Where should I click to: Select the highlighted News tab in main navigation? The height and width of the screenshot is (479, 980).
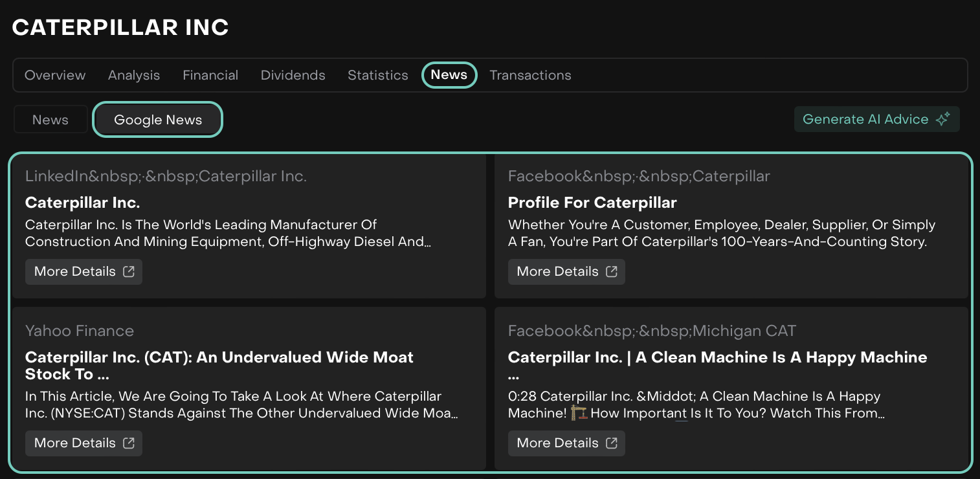point(449,75)
